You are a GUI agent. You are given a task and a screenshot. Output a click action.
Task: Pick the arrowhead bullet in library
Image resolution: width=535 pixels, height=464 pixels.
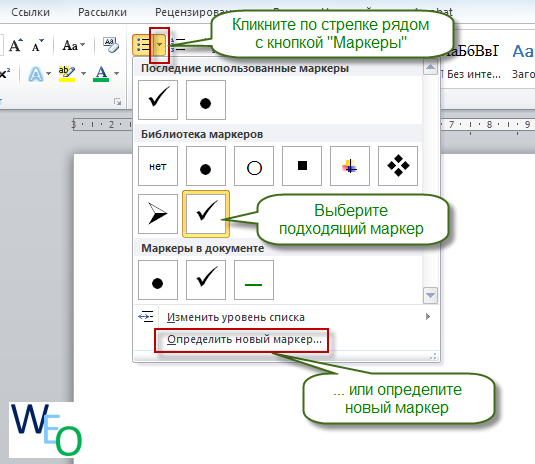coord(158,214)
